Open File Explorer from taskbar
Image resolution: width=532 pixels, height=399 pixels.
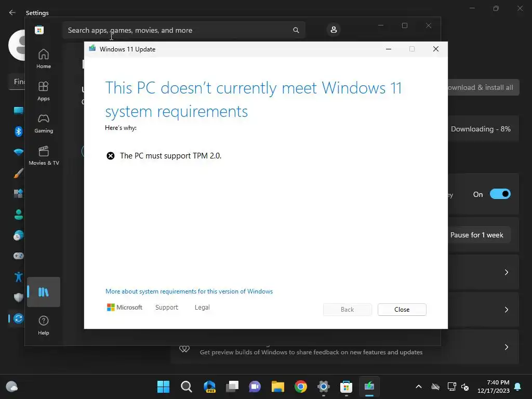277,387
